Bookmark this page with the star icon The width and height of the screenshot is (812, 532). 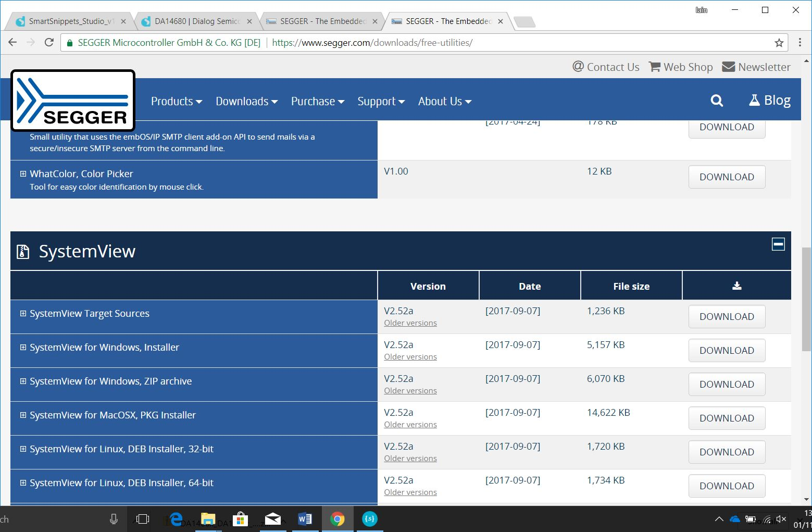click(779, 43)
